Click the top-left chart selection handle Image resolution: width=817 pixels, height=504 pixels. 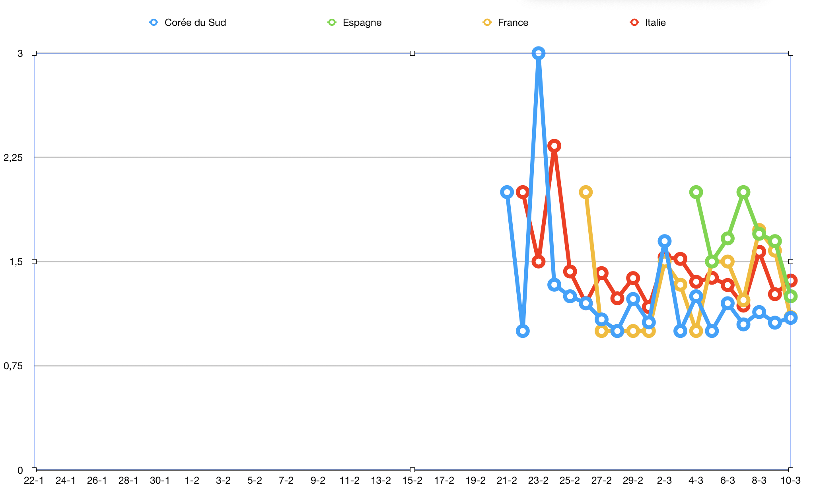point(34,53)
